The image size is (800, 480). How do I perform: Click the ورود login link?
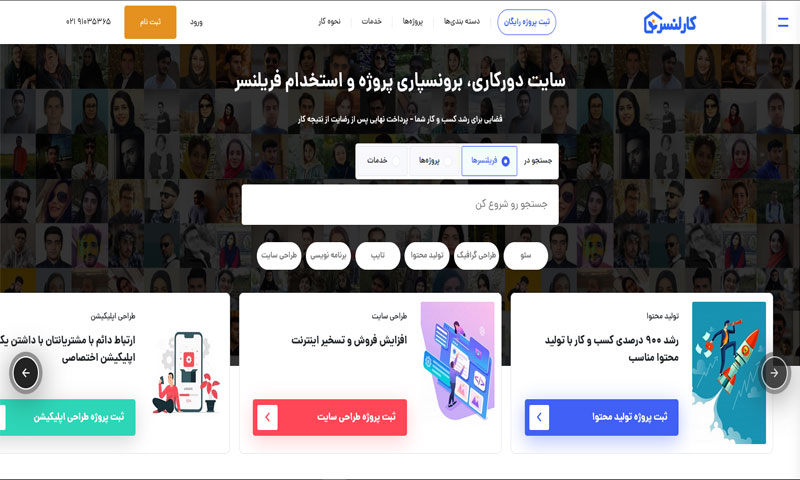[x=196, y=22]
